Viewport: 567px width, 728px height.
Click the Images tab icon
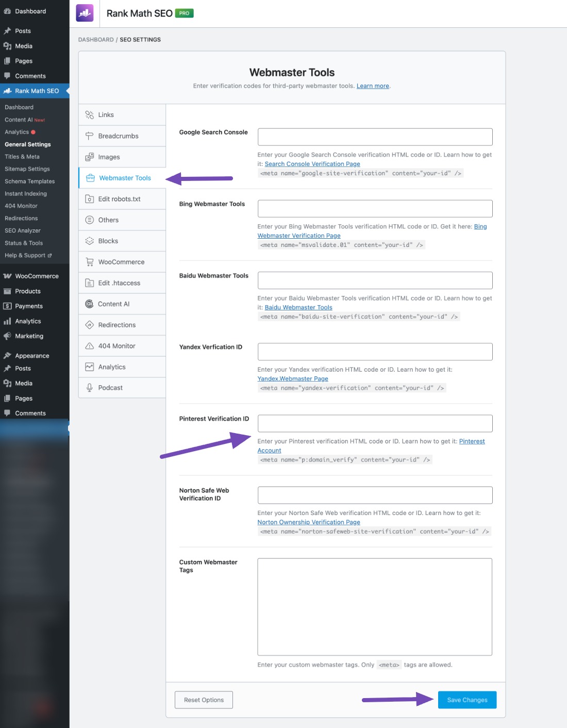[89, 157]
